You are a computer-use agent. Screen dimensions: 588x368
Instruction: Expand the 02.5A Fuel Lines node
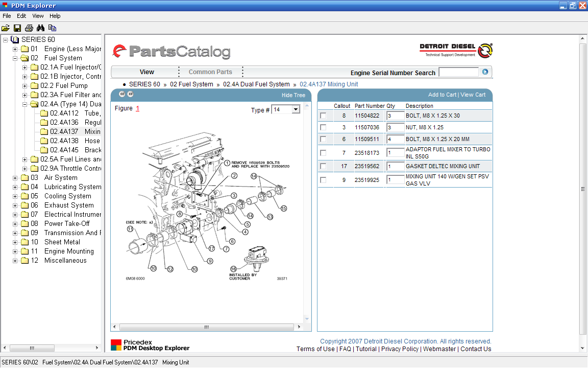click(24, 159)
